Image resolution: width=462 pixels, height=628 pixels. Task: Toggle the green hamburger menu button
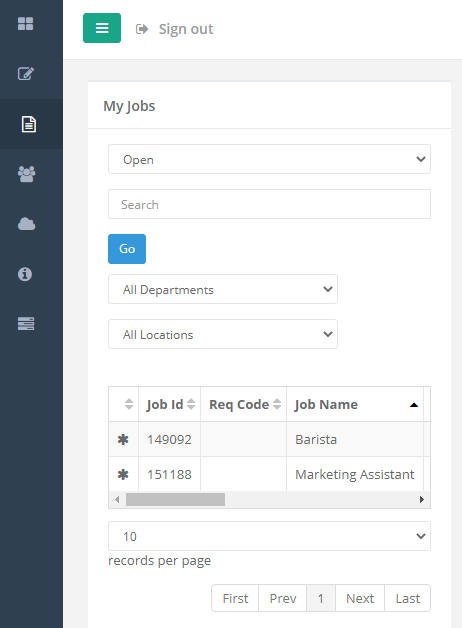tap(102, 28)
